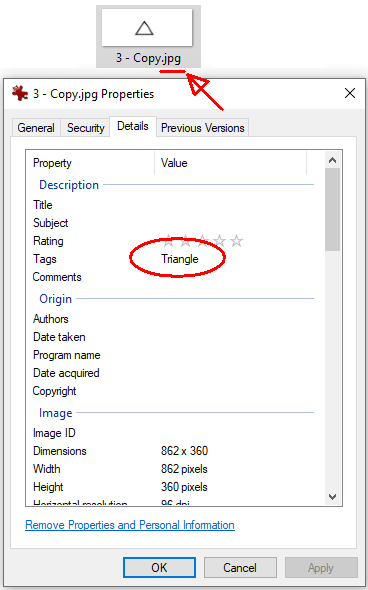Click scrollbar up arrow in property list
Screen dimensions: 368x590
tap(332, 160)
